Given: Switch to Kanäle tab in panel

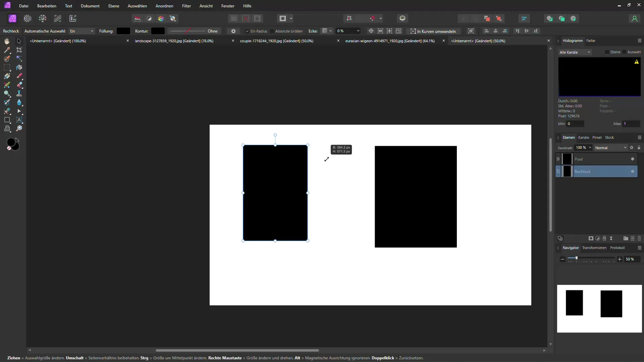Looking at the screenshot, I should [583, 137].
